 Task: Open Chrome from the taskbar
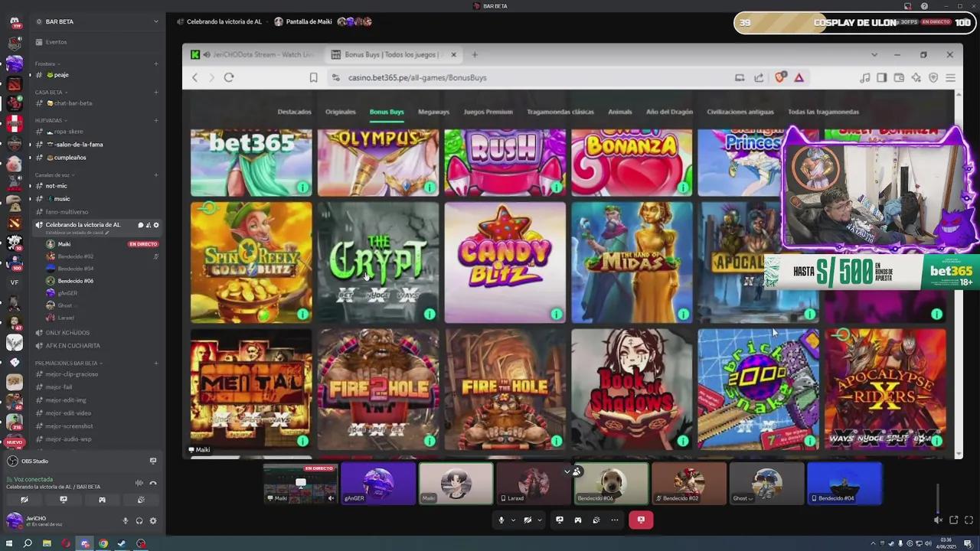pyautogui.click(x=103, y=544)
